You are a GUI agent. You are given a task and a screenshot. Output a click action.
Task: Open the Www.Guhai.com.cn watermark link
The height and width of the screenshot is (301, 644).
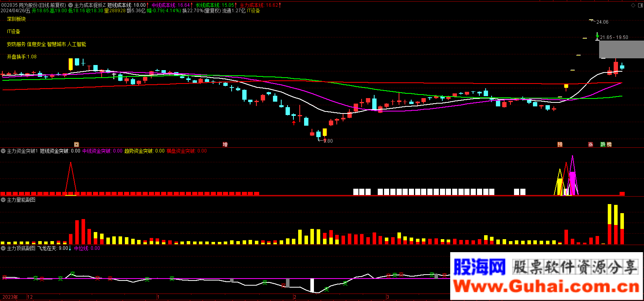coord(546,286)
